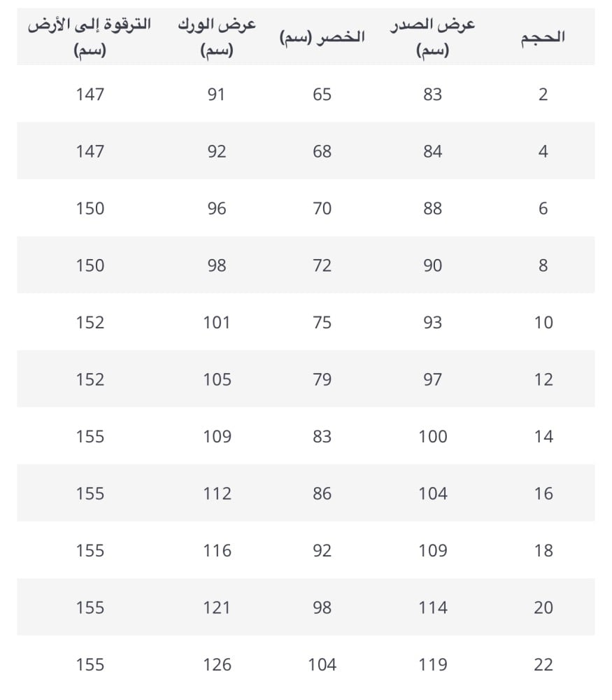The image size is (612, 700).
Task: Select waist value 79
Action: (322, 379)
